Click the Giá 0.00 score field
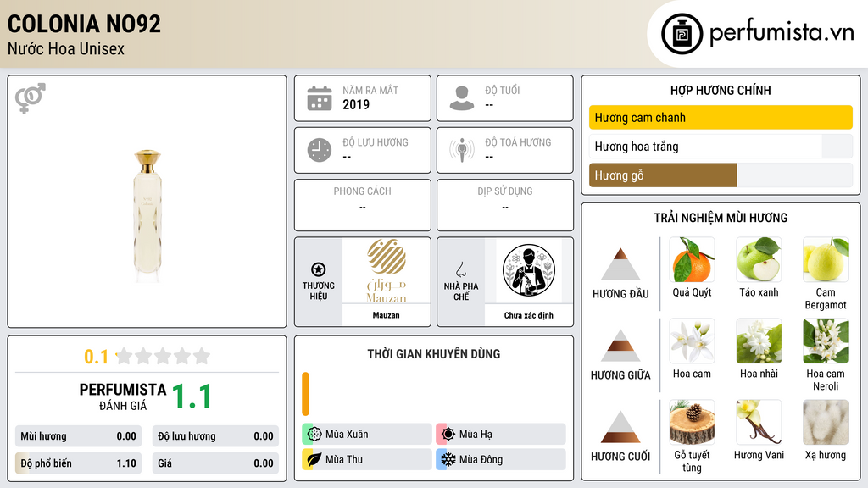This screenshot has width=868, height=488. (215, 463)
